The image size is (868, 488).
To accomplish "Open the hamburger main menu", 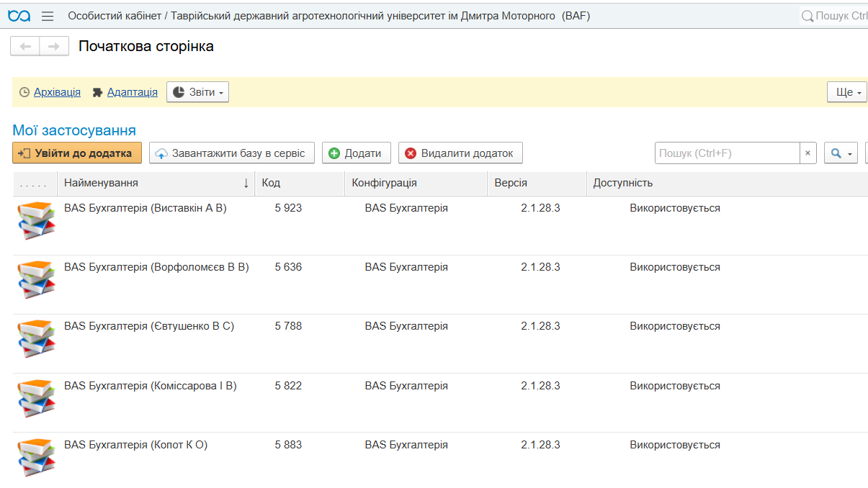I will (48, 16).
